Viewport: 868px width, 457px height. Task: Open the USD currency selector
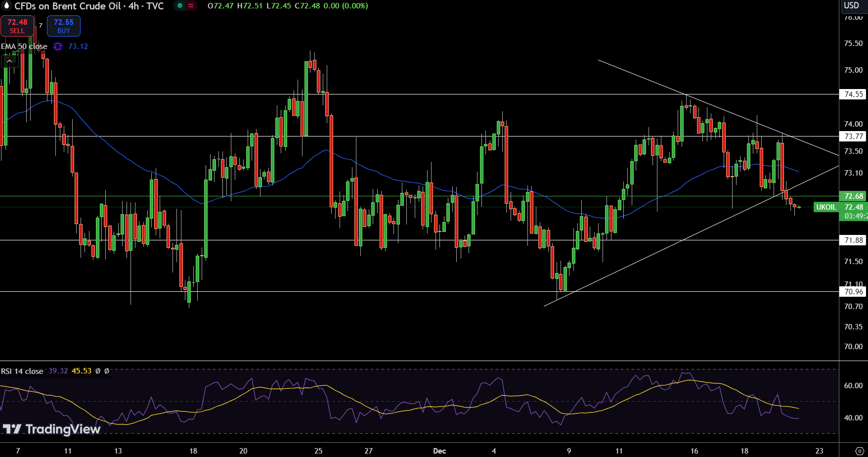point(852,5)
